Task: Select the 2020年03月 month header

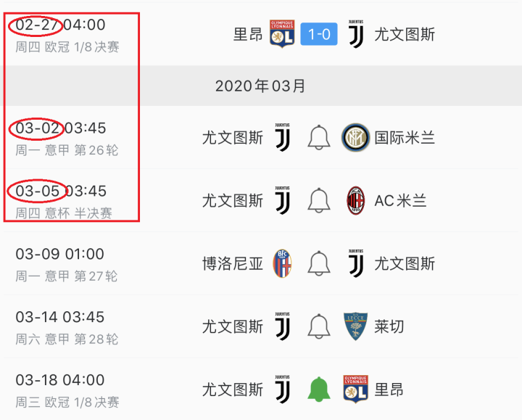Action: pos(261,86)
